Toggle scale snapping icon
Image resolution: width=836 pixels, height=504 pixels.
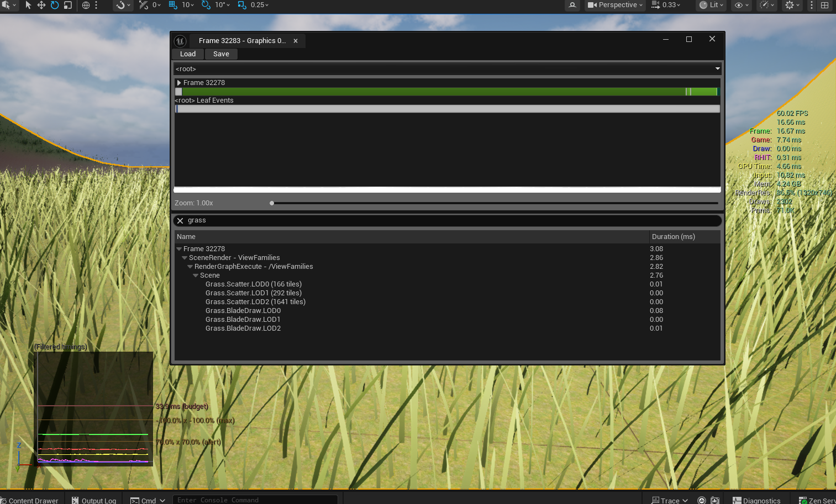[242, 5]
